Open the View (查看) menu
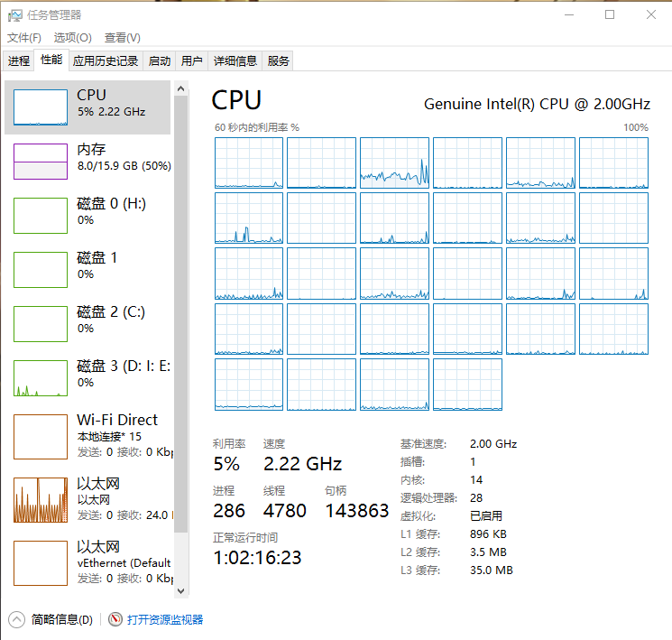This screenshot has height=640, width=672. point(122,38)
